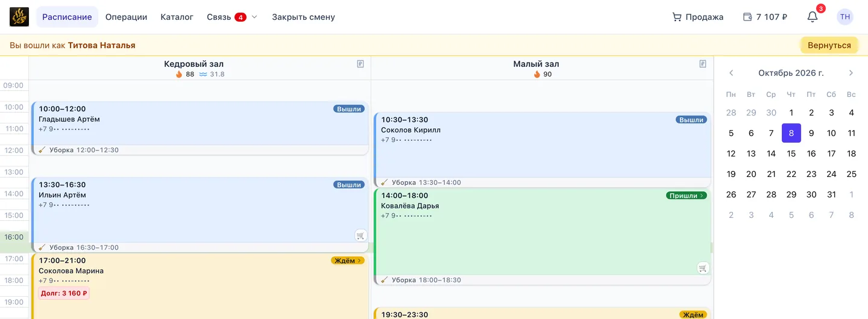
Task: Click Октябрь 2026 г. calendar title
Action: click(791, 73)
